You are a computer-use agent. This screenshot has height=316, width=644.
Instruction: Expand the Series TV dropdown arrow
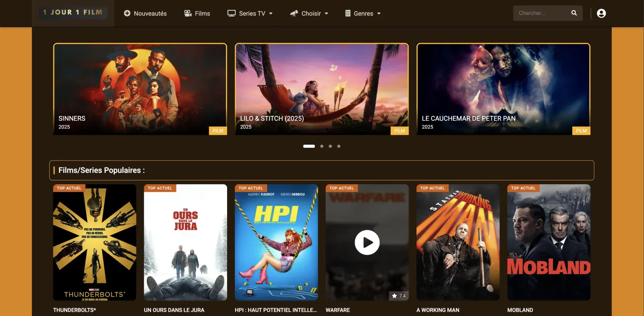(271, 14)
